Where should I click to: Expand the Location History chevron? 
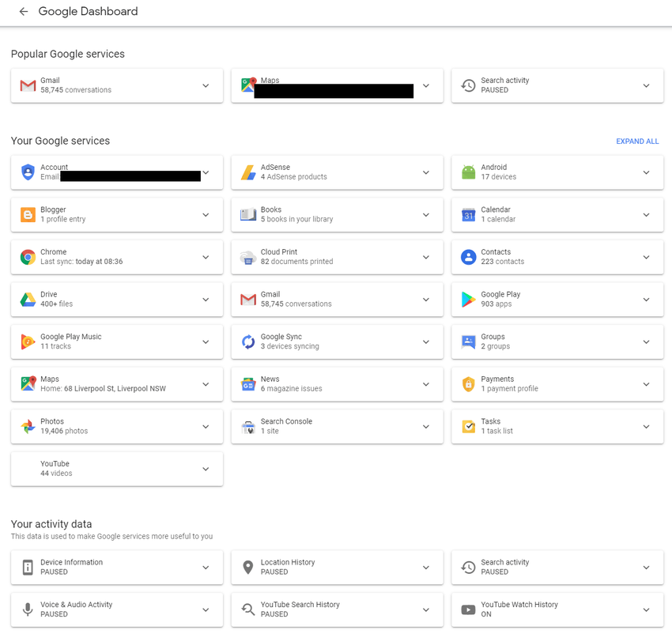pyautogui.click(x=426, y=567)
